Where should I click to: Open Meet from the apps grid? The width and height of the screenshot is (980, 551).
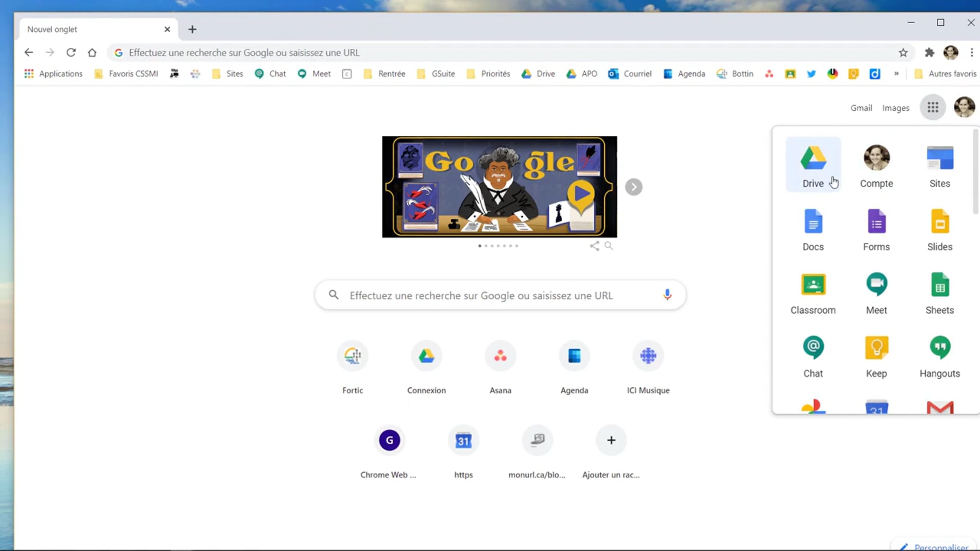coord(876,293)
